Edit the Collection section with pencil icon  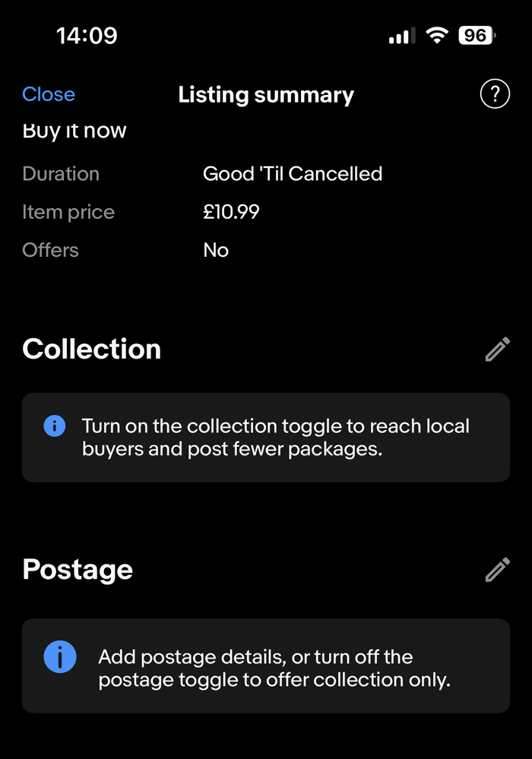[x=498, y=349]
